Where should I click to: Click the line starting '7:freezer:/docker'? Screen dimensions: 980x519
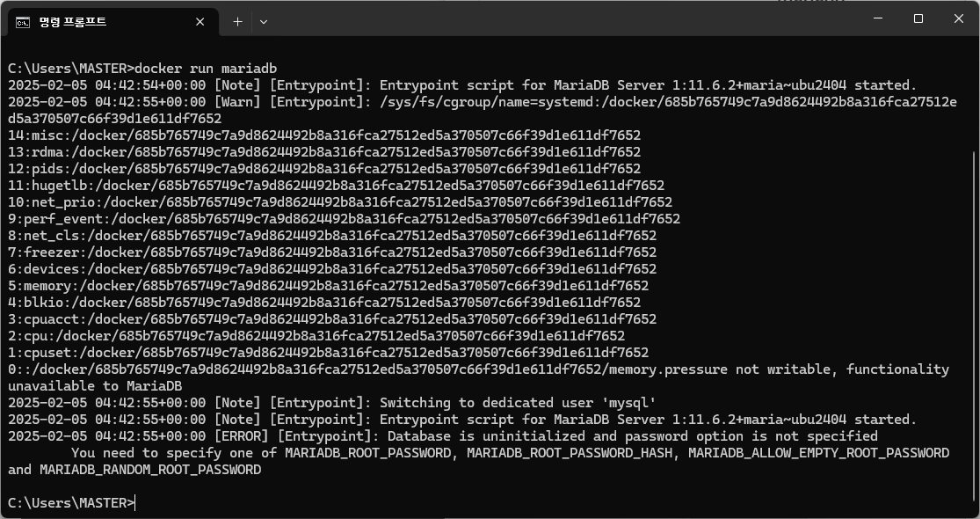click(x=332, y=252)
